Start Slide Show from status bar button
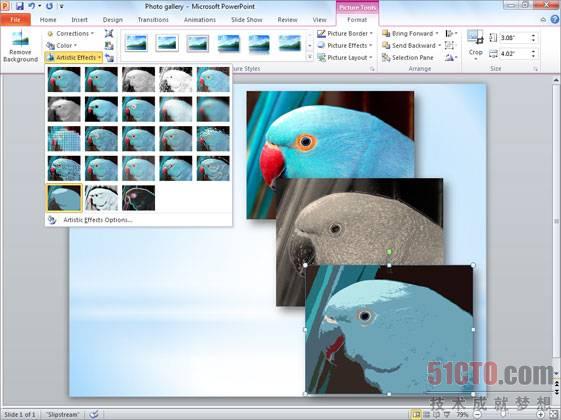 (446, 415)
